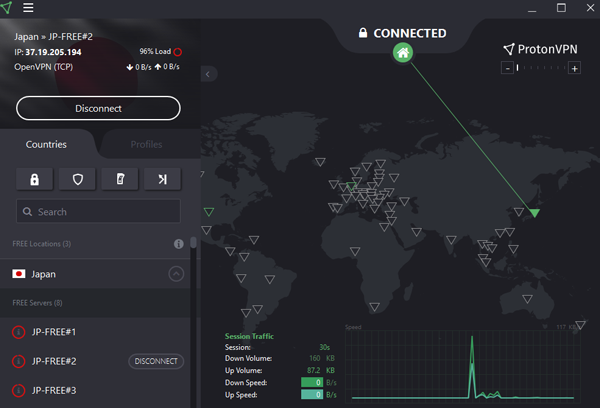The height and width of the screenshot is (408, 600).
Task: Click the Japan flag icon
Action: coord(19,274)
